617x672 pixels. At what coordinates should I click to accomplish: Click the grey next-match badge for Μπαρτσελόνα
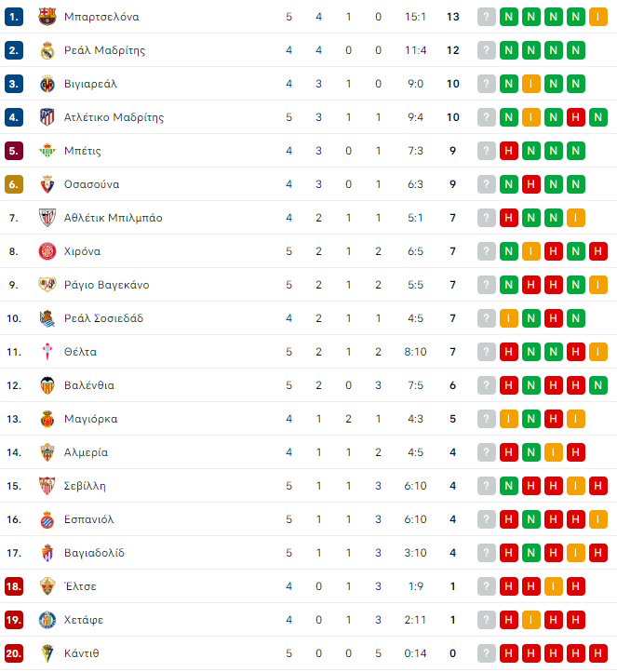point(487,17)
